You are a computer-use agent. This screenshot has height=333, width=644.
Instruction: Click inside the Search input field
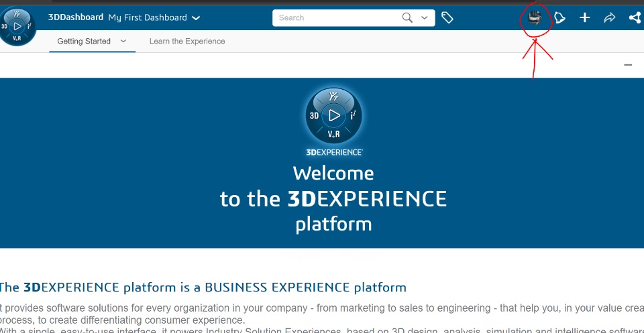click(x=335, y=18)
